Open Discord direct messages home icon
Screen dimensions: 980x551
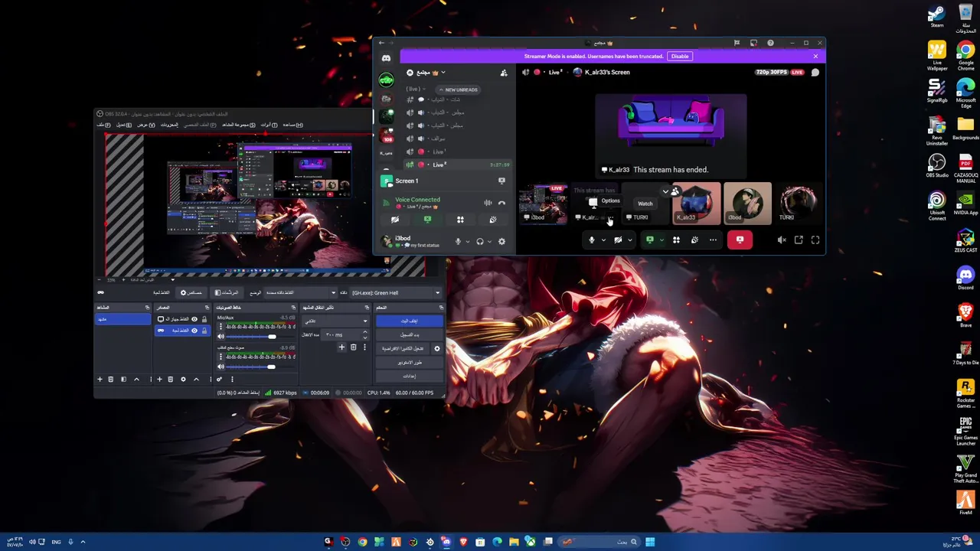386,58
